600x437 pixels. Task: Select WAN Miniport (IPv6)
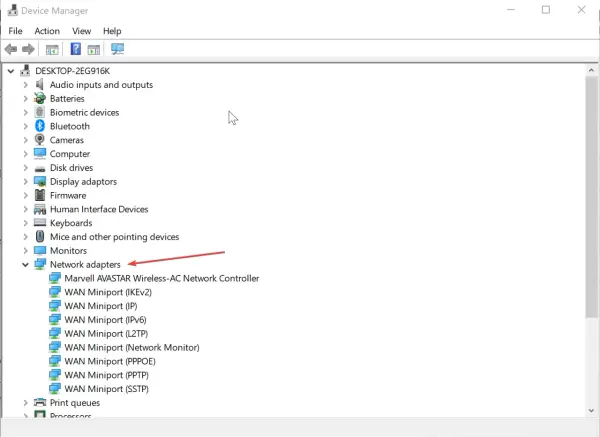[105, 320]
